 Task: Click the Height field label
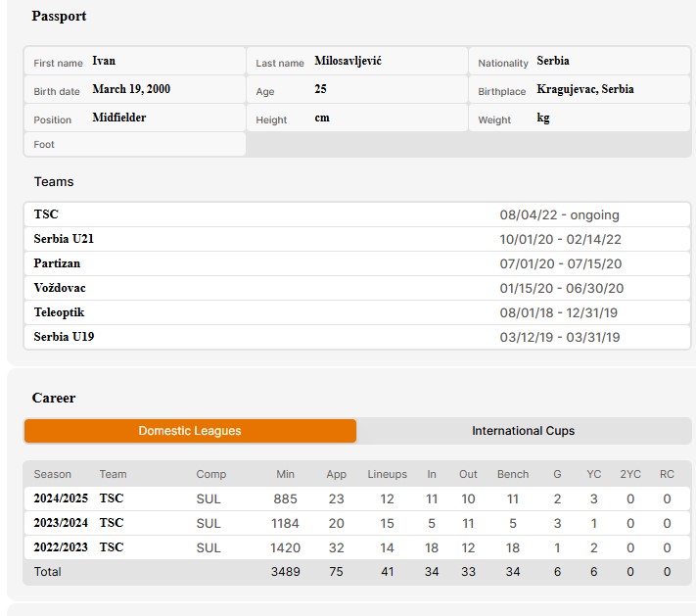(271, 119)
